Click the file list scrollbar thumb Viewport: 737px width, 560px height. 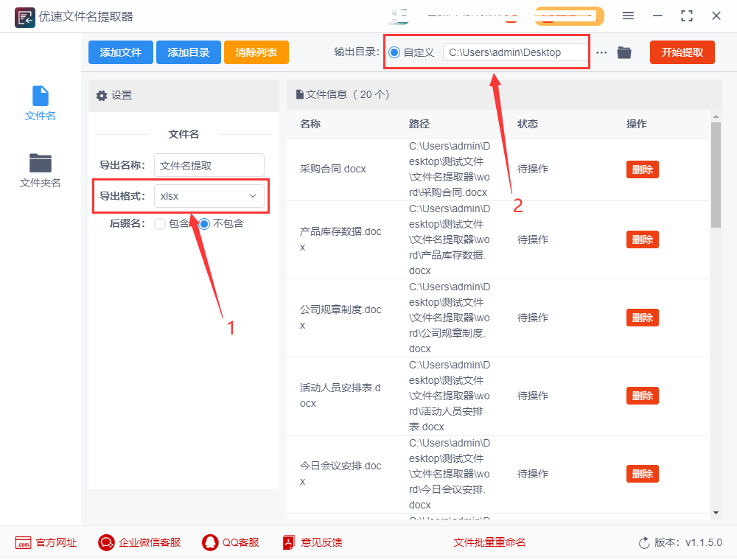click(x=716, y=175)
